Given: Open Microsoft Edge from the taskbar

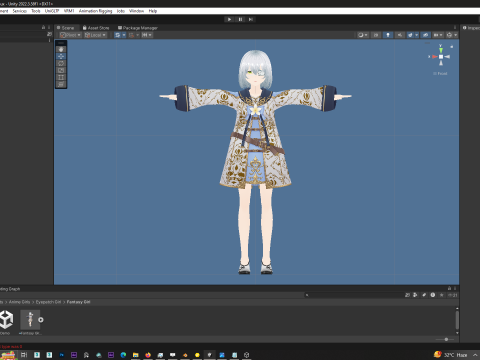Looking at the screenshot, I should pyautogui.click(x=123, y=355).
